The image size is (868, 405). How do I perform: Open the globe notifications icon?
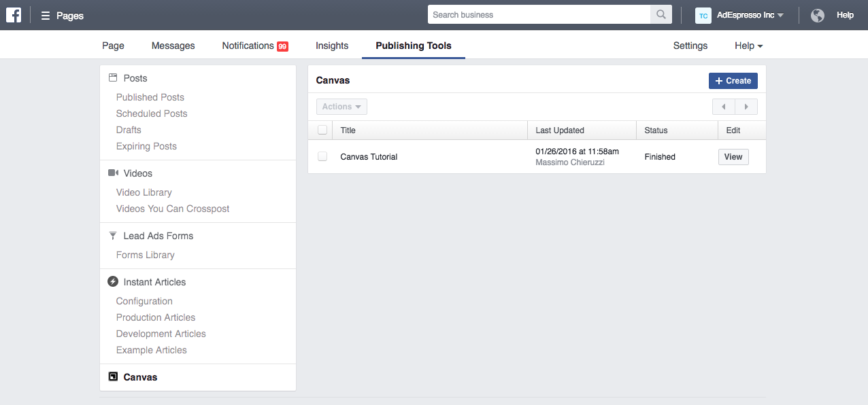tap(818, 15)
